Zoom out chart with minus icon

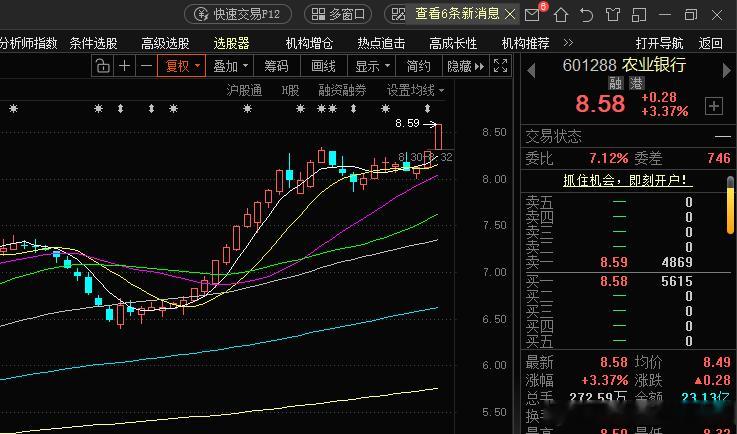pyautogui.click(x=147, y=66)
